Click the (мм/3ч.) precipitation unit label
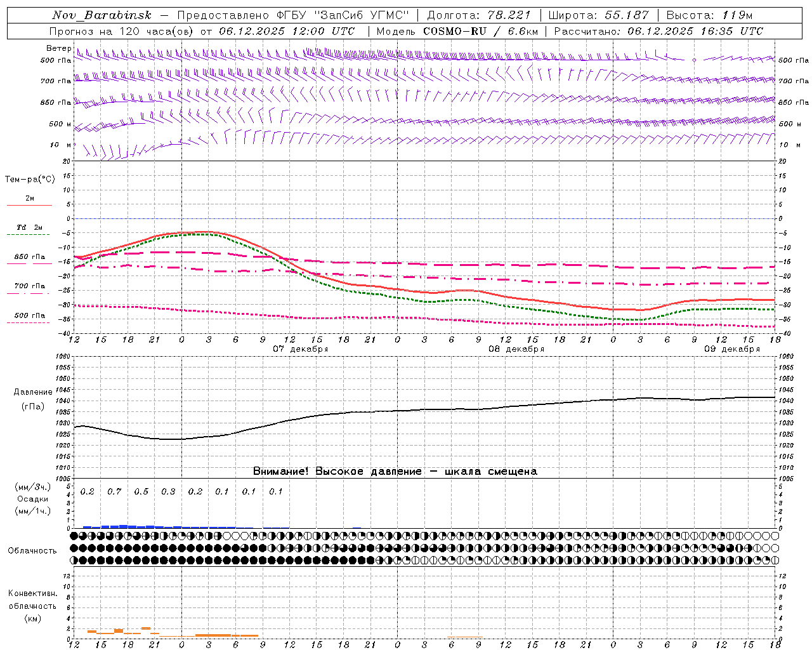Screen dimensions: 812x650 (33, 487)
